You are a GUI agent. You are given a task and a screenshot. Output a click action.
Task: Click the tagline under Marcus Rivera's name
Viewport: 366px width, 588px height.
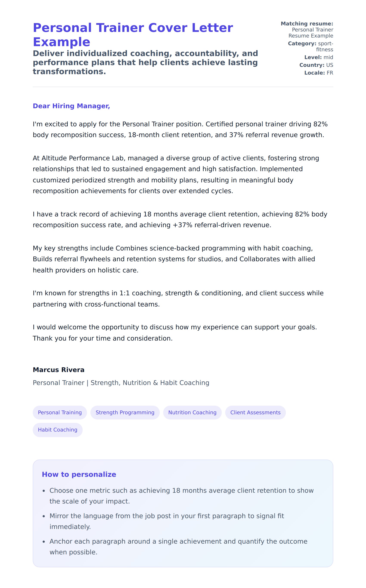tap(121, 383)
